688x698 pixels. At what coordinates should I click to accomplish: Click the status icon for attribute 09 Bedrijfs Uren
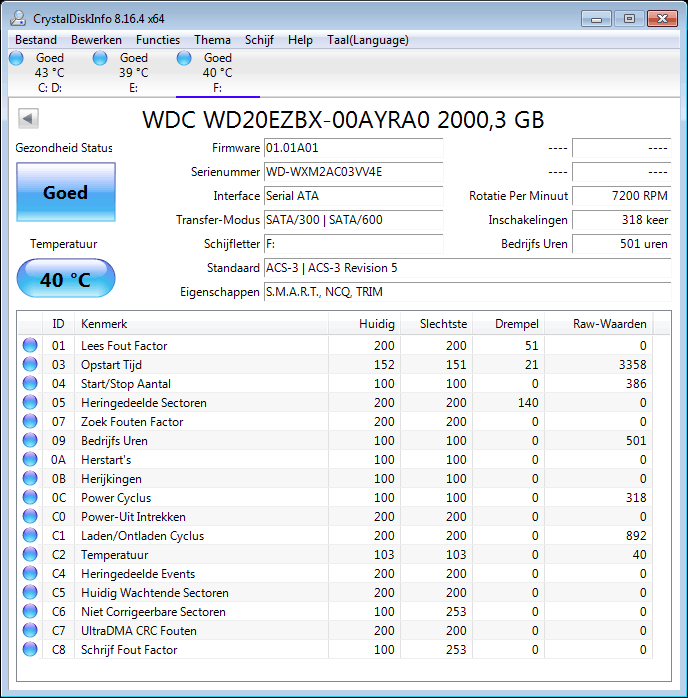(30, 440)
